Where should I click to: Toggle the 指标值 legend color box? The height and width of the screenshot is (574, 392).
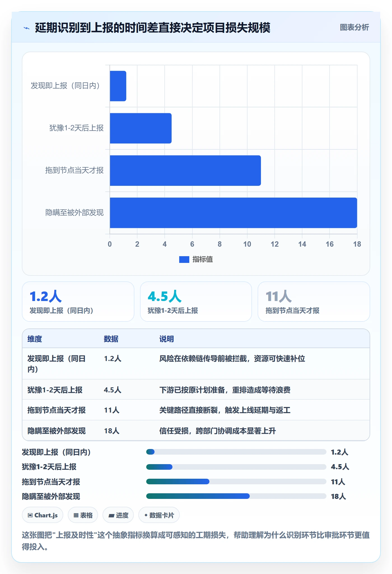click(184, 260)
